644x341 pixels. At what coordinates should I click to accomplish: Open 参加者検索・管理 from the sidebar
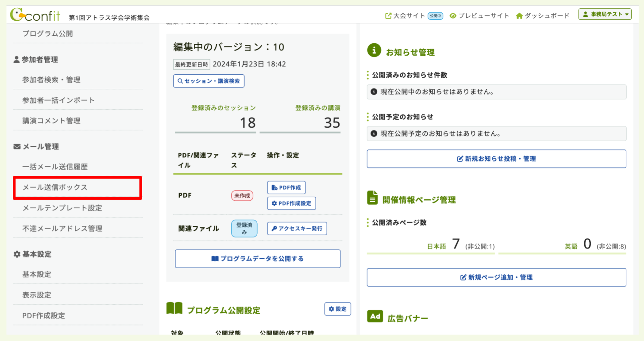tap(51, 79)
